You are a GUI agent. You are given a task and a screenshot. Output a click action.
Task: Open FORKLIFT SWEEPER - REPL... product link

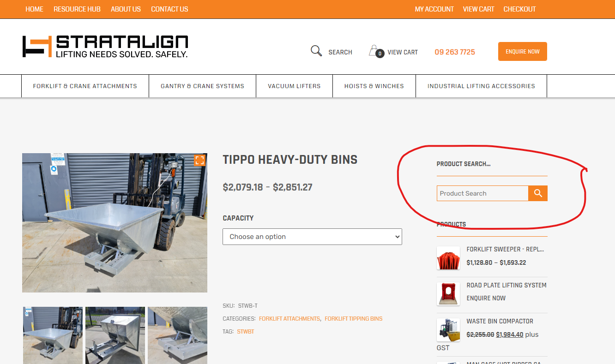[506, 249]
